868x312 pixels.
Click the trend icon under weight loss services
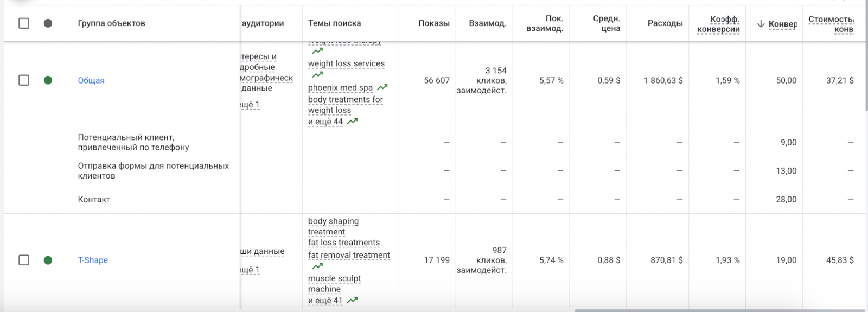point(317,75)
